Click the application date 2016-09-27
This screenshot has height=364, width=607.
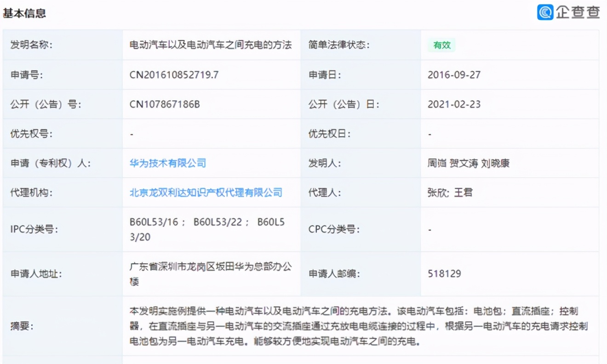coord(454,74)
